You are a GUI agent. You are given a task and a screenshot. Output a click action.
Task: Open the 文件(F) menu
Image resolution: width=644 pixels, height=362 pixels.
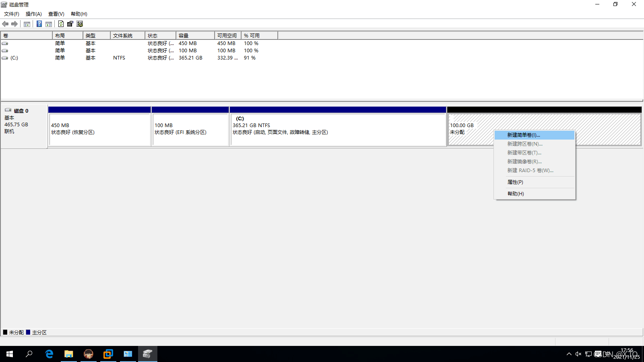click(12, 14)
